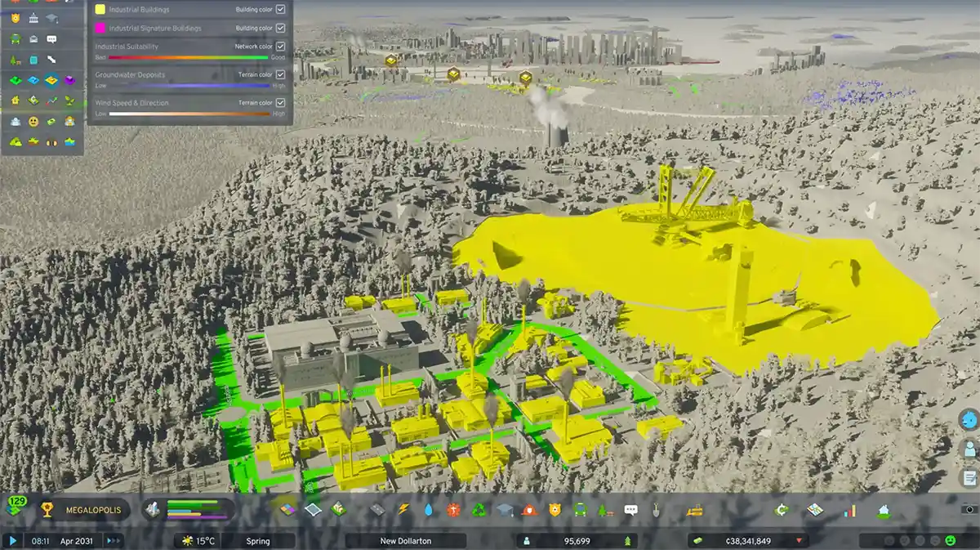980x550 pixels.
Task: Click the yellow Industrial Buildings color swatch
Action: (x=100, y=9)
